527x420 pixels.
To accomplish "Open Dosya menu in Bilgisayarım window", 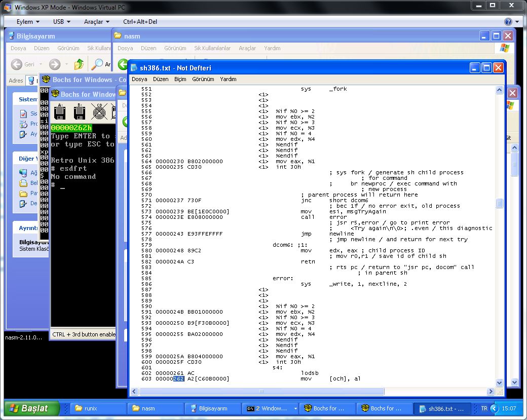I will click(18, 49).
